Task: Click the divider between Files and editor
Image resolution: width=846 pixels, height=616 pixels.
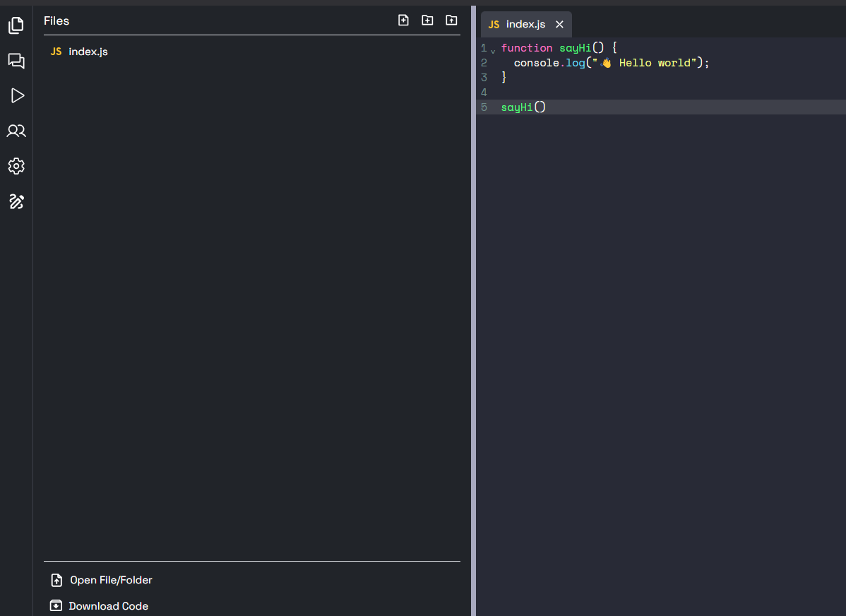Action: pos(473,311)
